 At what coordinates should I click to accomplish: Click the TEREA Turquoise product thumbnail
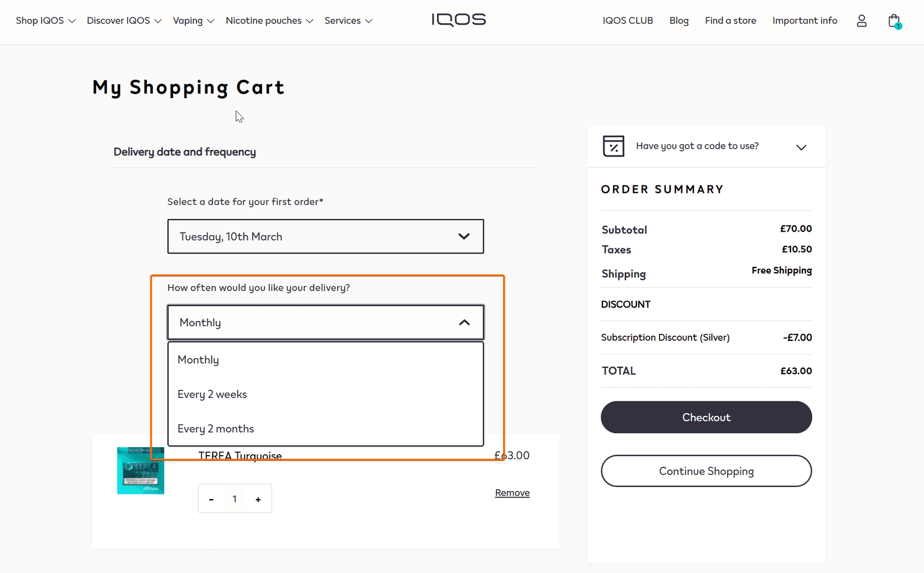[x=140, y=470]
